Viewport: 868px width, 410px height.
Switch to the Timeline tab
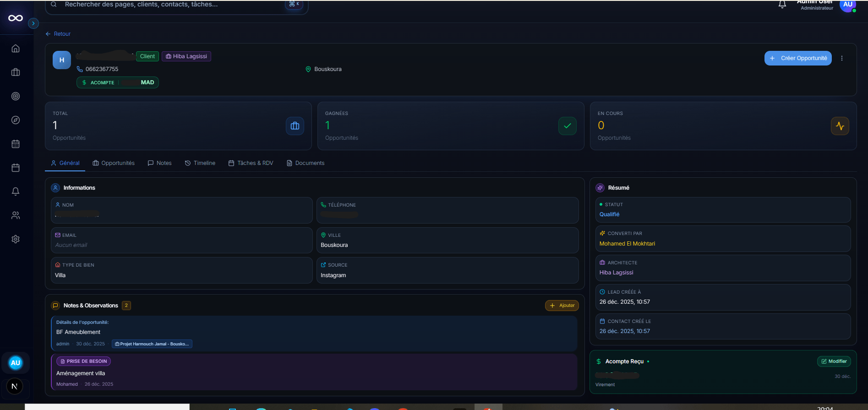pyautogui.click(x=200, y=163)
